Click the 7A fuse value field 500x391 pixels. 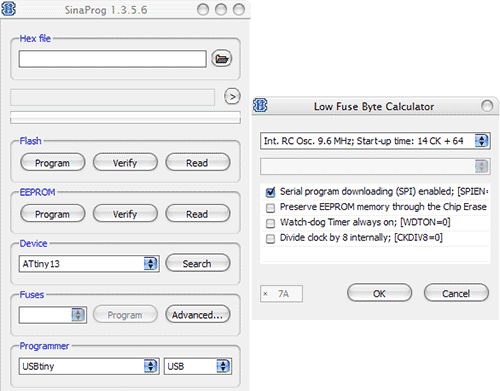pyautogui.click(x=281, y=294)
